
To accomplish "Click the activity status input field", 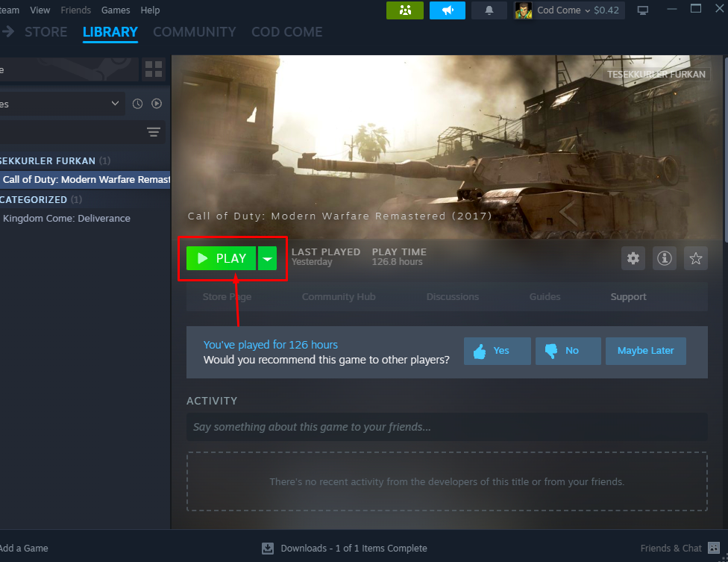I will 447,427.
